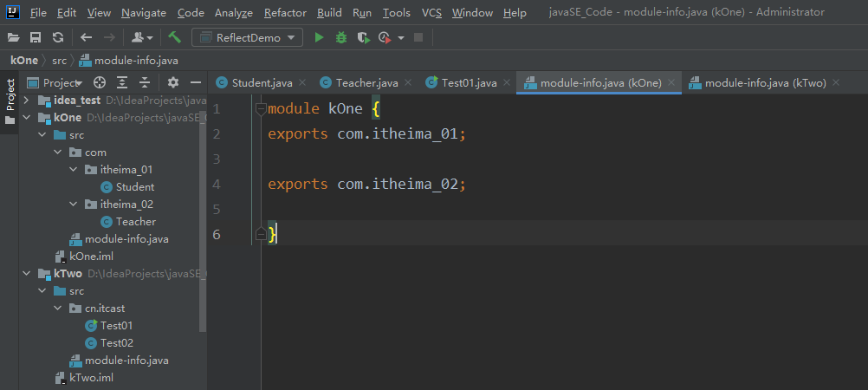The height and width of the screenshot is (390, 868).
Task: Click kOne in the breadcrumb bar
Action: click(24, 61)
